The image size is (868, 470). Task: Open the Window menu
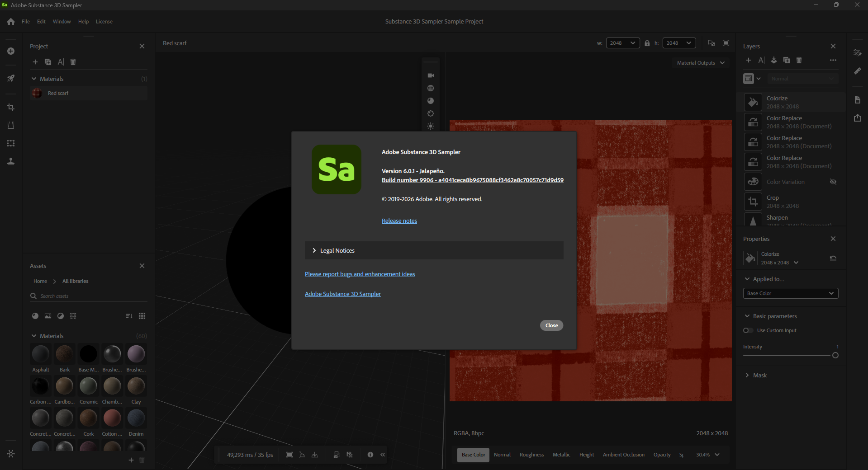point(62,22)
